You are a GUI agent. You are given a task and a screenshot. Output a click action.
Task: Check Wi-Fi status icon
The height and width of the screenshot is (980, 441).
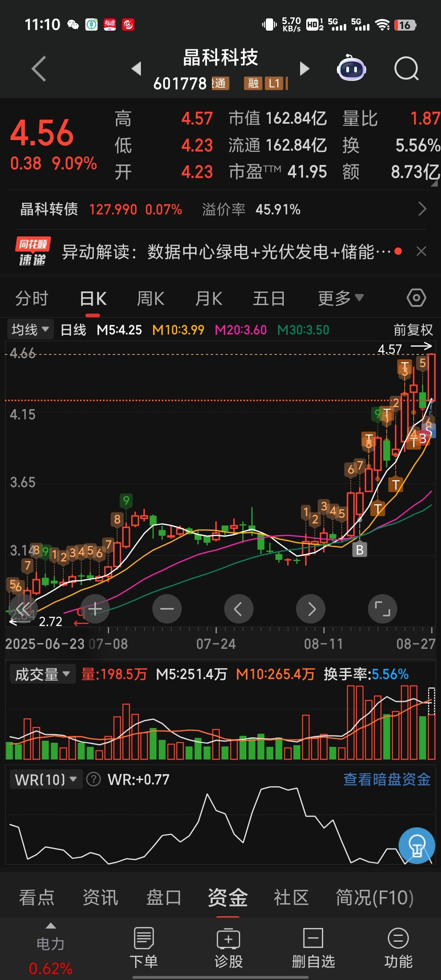[x=383, y=25]
